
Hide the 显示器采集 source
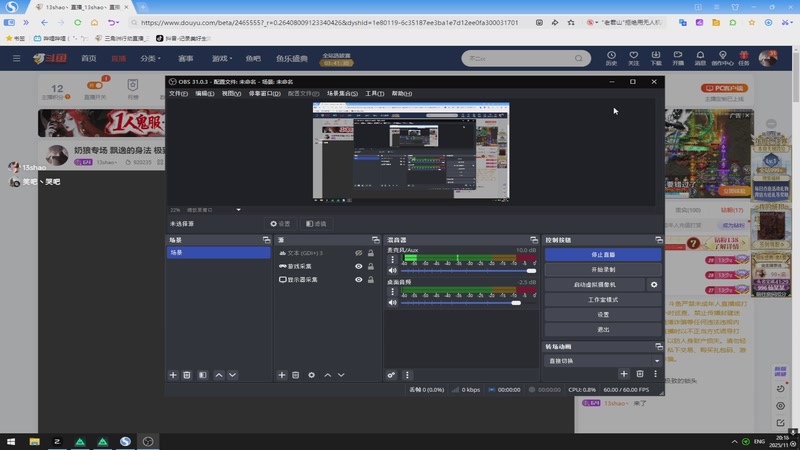[359, 280]
